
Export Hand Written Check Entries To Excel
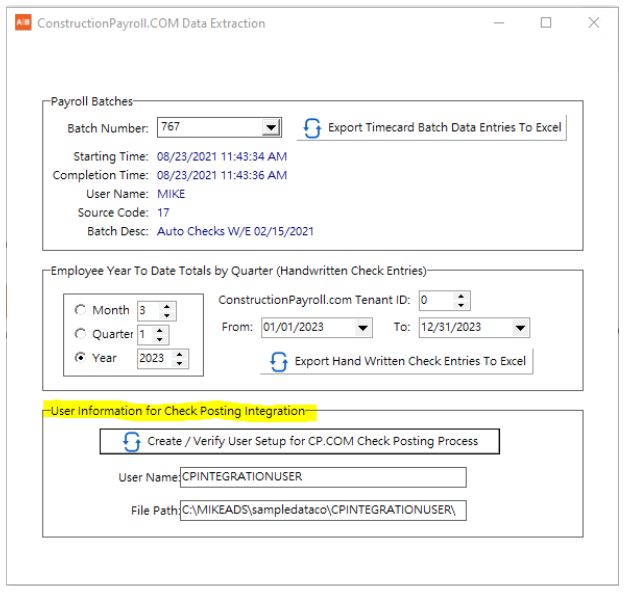pyautogui.click(x=397, y=361)
